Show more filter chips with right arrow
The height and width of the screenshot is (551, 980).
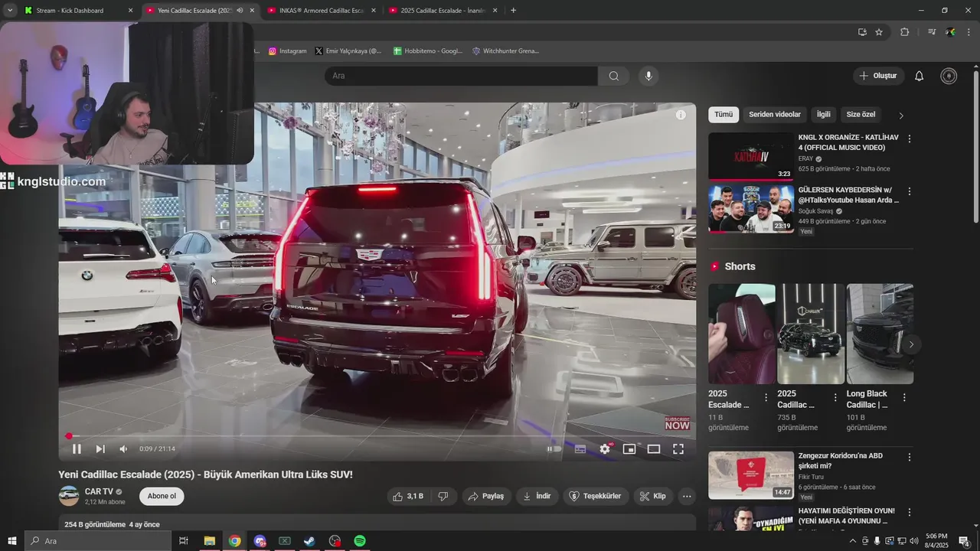coord(901,116)
